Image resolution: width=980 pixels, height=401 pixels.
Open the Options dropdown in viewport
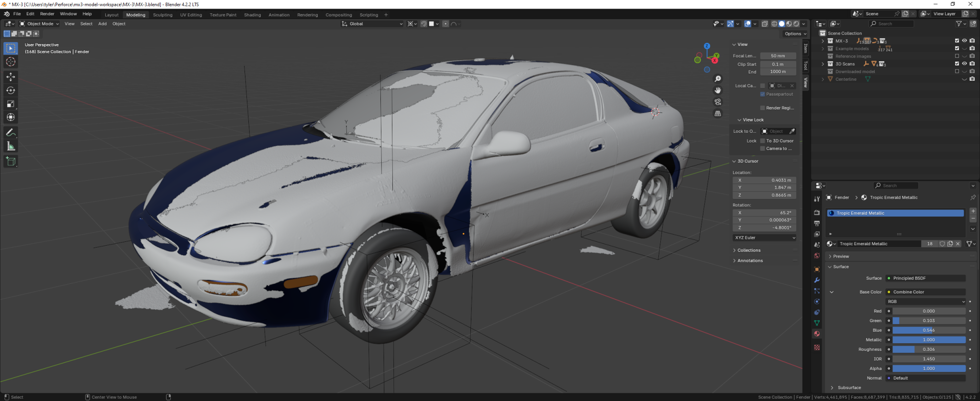[x=795, y=34]
